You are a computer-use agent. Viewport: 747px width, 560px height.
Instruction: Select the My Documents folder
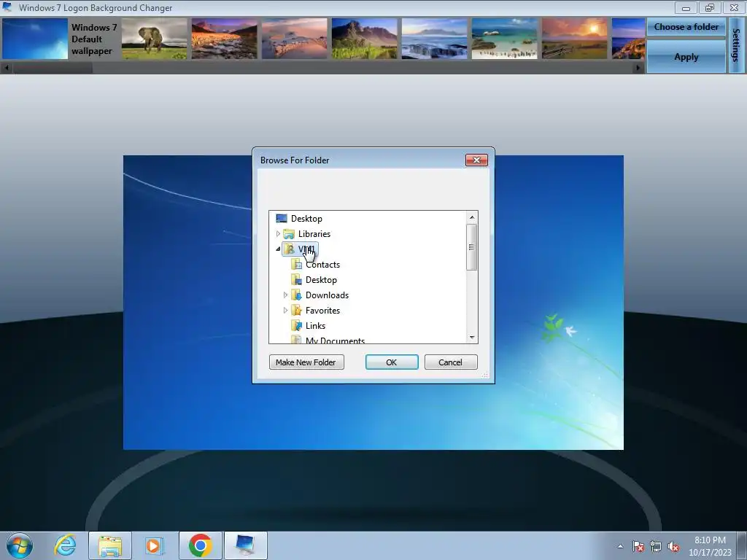click(335, 340)
